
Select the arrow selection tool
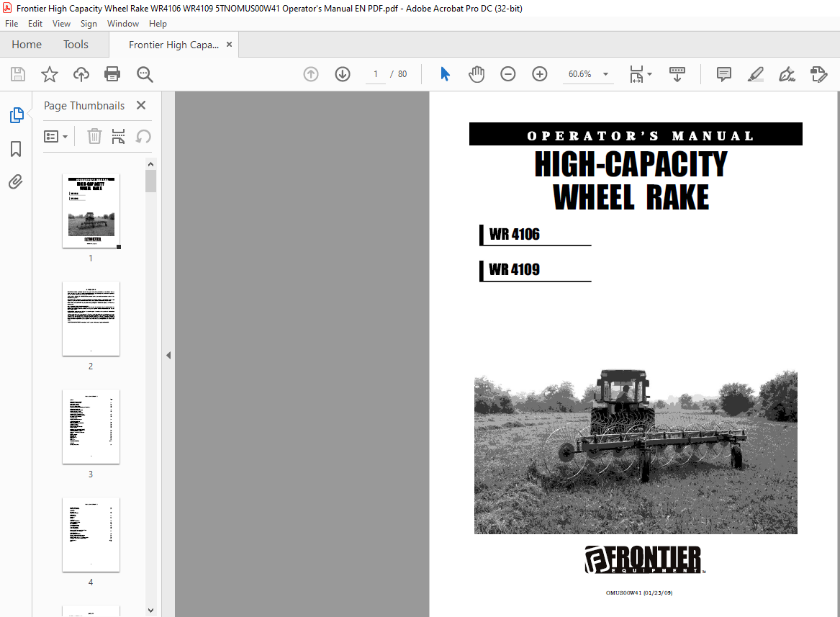[445, 74]
